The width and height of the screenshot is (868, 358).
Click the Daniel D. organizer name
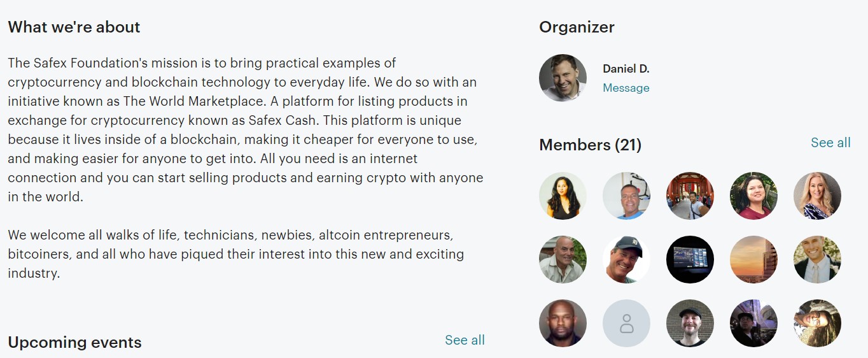click(626, 69)
